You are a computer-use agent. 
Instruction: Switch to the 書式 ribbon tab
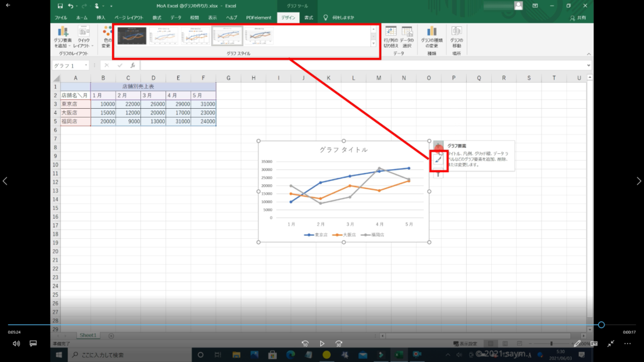coord(309,18)
